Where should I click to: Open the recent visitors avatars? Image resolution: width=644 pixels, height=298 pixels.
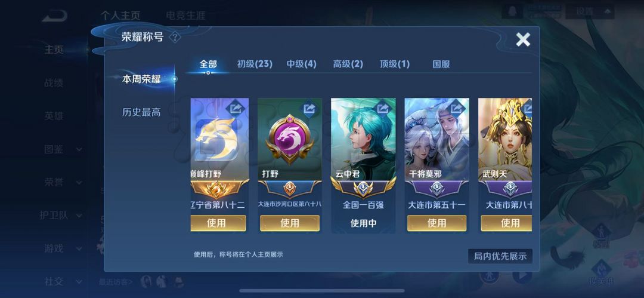[x=162, y=281]
